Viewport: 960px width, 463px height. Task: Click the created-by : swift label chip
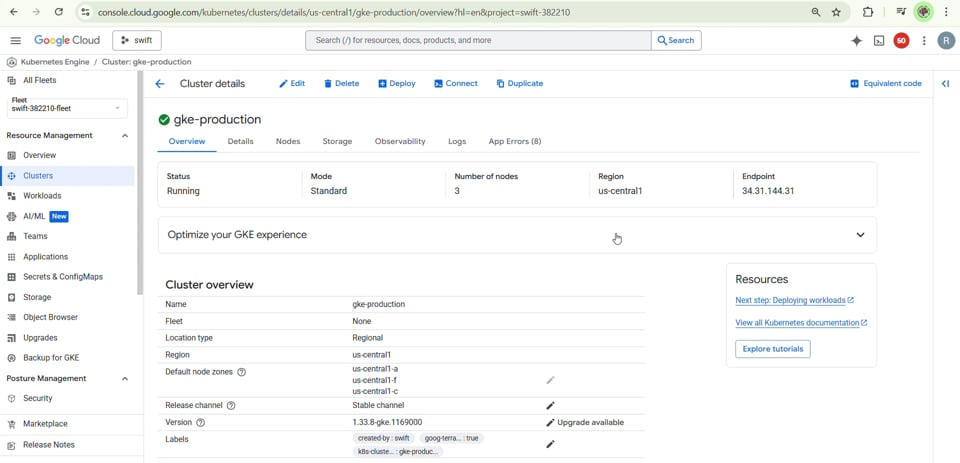[383, 439]
